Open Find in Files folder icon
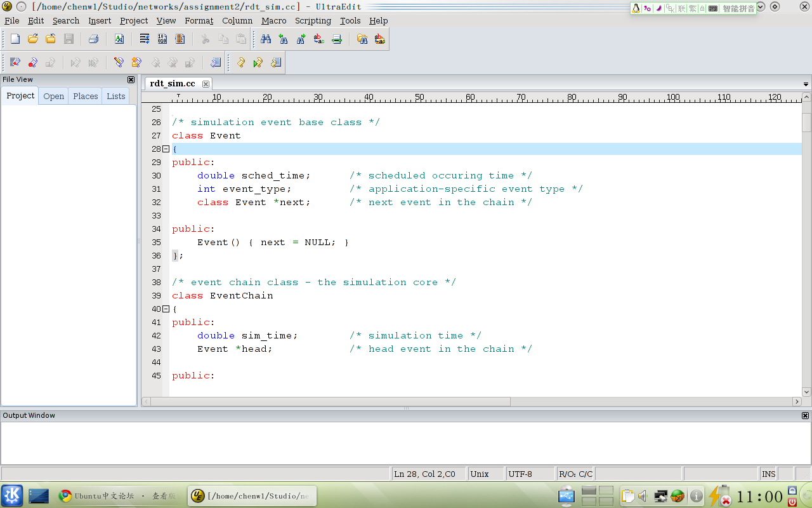Viewport: 812px width, 508px height. click(362, 39)
